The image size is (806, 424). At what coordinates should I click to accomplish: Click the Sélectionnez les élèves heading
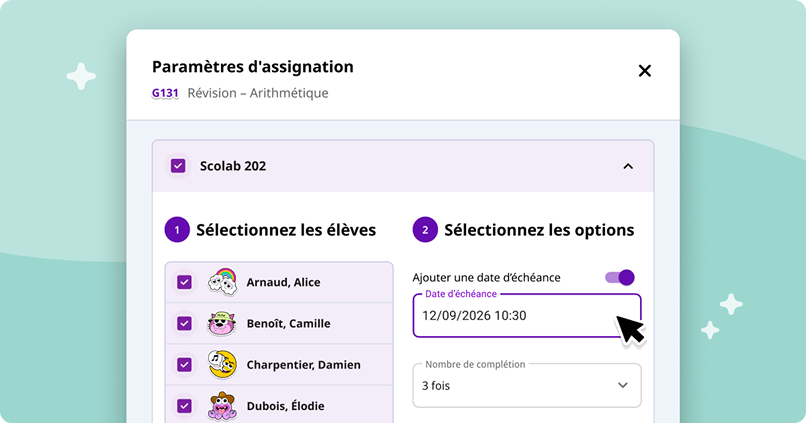(286, 230)
